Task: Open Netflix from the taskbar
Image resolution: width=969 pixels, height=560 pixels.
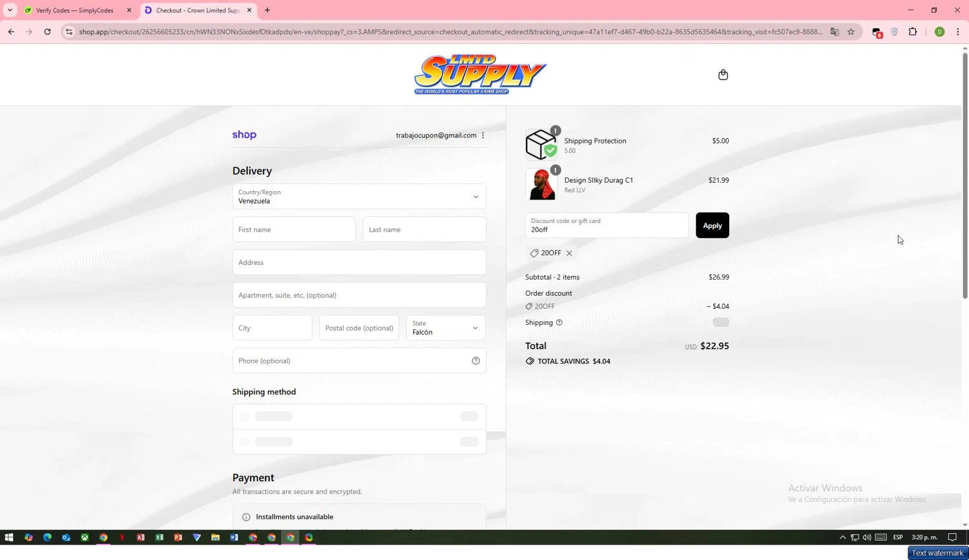Action: 122,537
